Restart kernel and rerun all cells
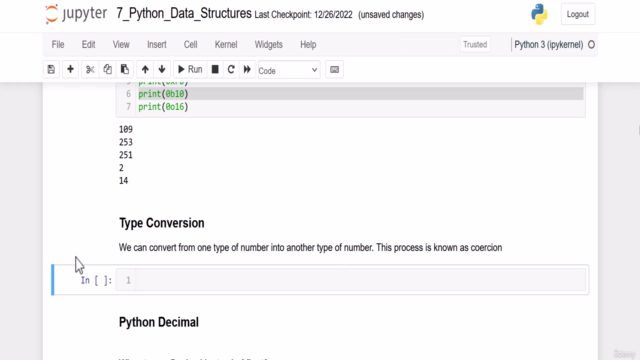The image size is (640, 360). point(247,70)
